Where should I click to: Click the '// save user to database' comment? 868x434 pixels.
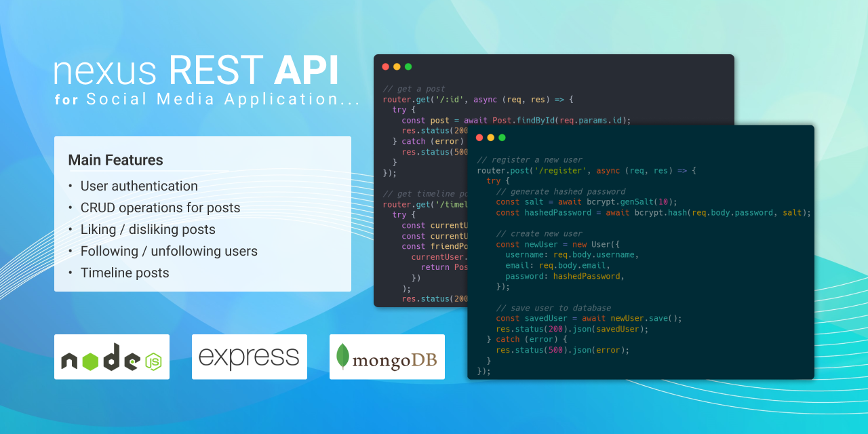pos(553,308)
